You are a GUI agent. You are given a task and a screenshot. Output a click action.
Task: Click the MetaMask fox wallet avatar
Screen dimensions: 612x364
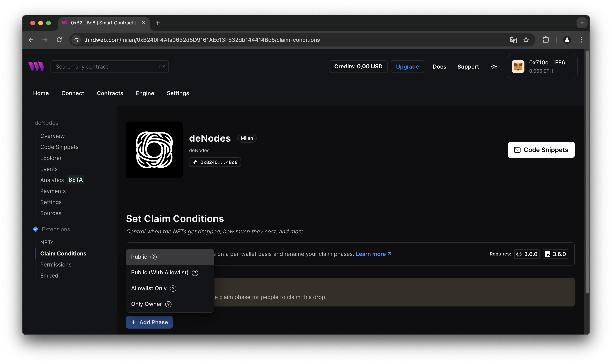pos(518,66)
